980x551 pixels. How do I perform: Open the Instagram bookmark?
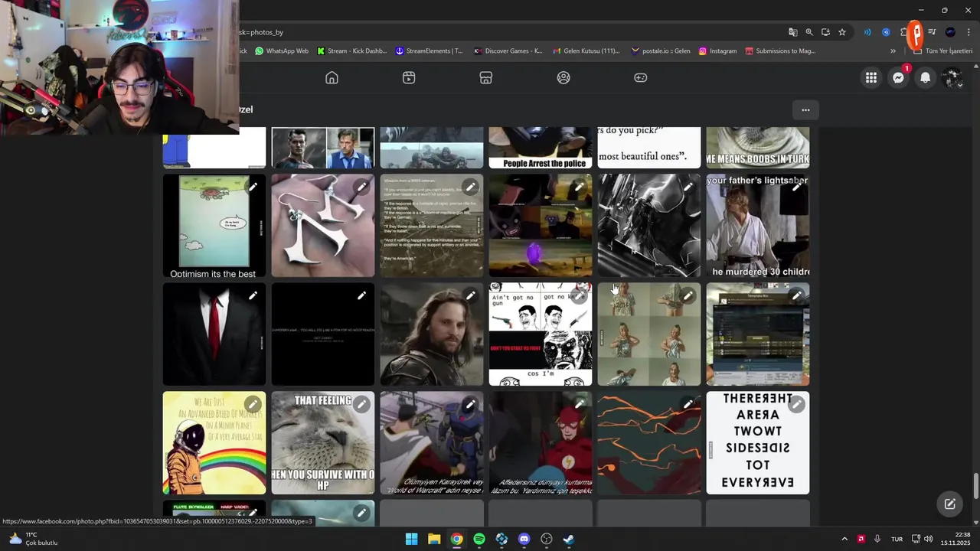tap(717, 51)
